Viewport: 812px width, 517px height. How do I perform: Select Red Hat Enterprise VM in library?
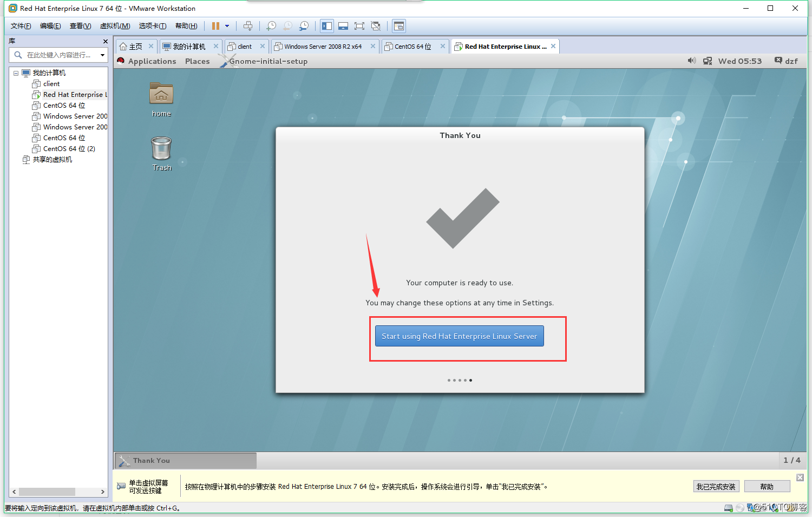[x=70, y=95]
